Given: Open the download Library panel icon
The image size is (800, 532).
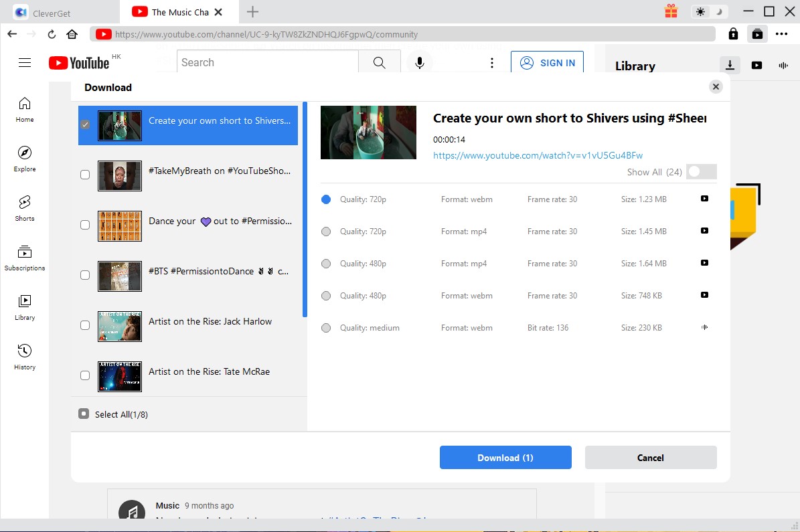Looking at the screenshot, I should pyautogui.click(x=729, y=65).
